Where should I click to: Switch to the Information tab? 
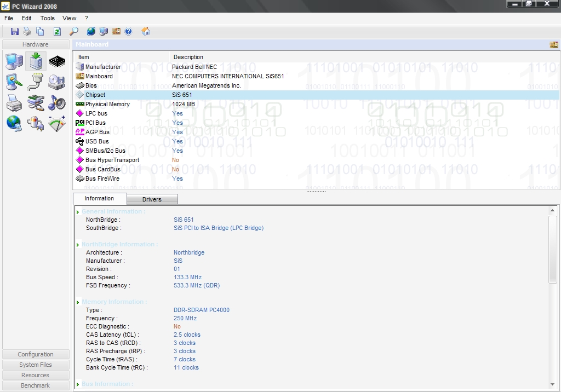pos(100,199)
